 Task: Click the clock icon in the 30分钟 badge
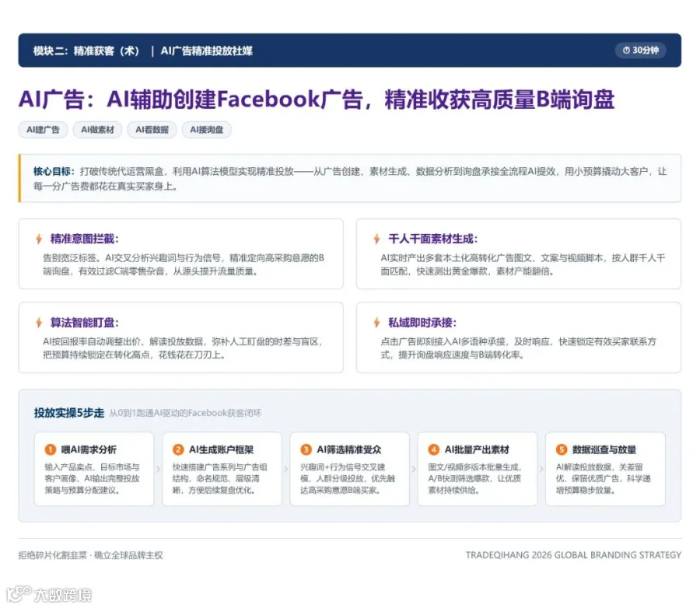click(x=626, y=50)
